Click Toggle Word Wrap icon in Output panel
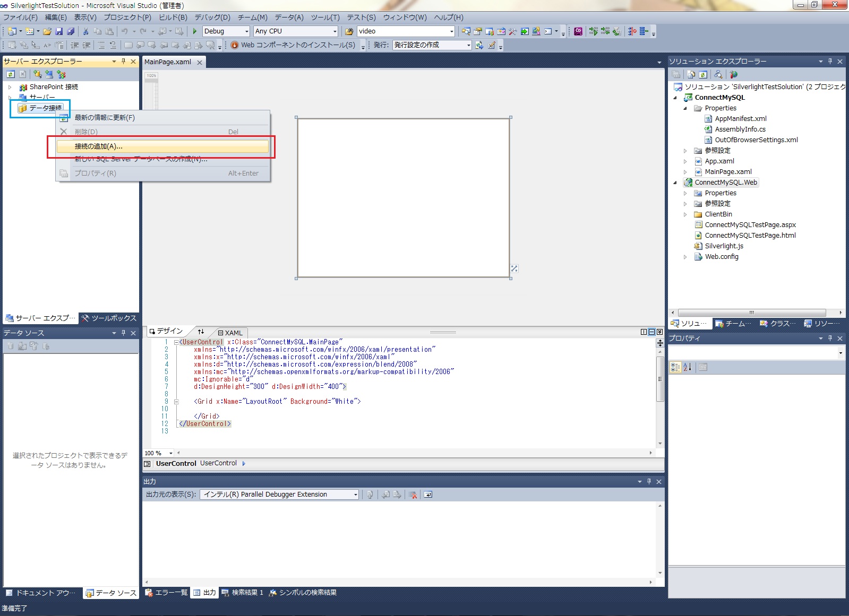The width and height of the screenshot is (849, 616). (x=428, y=494)
